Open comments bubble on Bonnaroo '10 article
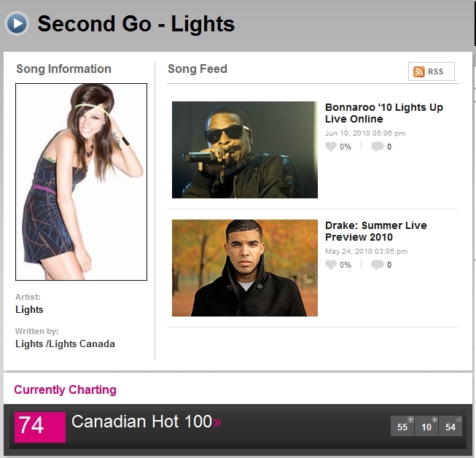 click(377, 147)
